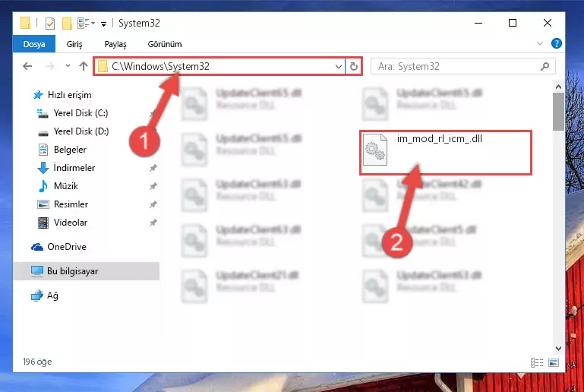This screenshot has height=392, width=584.
Task: Open Resimler folder in sidebar
Action: click(x=71, y=204)
